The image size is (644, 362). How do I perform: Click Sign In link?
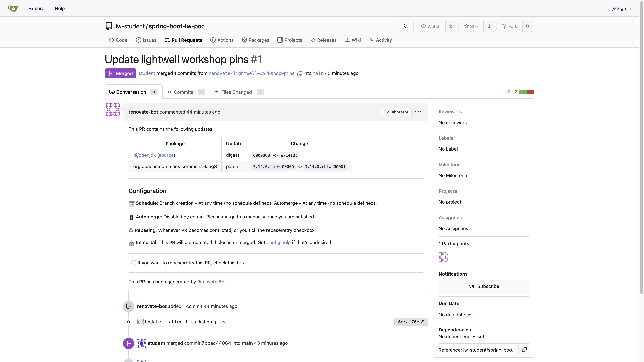pyautogui.click(x=621, y=8)
